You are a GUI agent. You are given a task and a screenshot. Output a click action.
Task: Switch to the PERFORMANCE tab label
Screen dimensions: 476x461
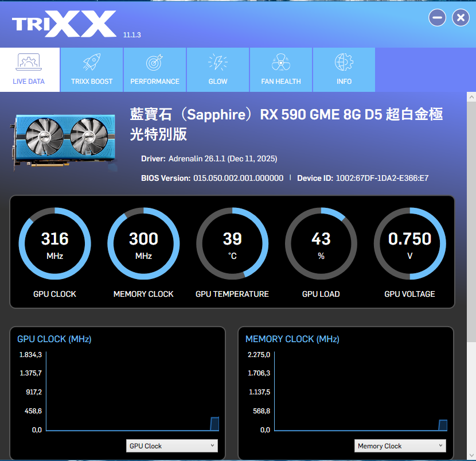(155, 82)
